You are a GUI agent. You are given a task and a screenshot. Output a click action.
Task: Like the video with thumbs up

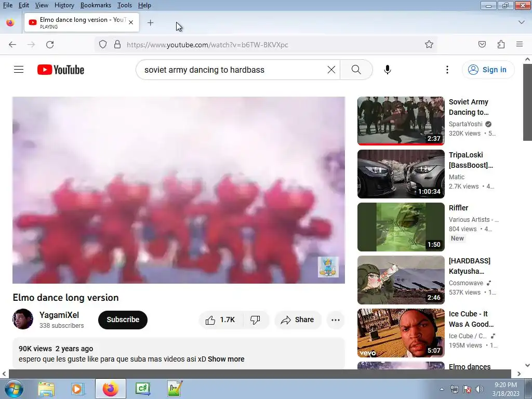click(220, 320)
